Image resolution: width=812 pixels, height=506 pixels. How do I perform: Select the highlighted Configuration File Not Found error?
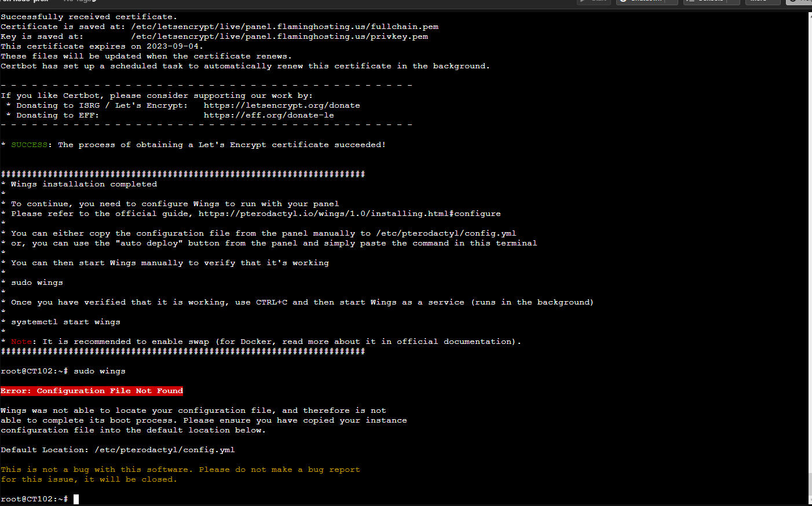92,390
